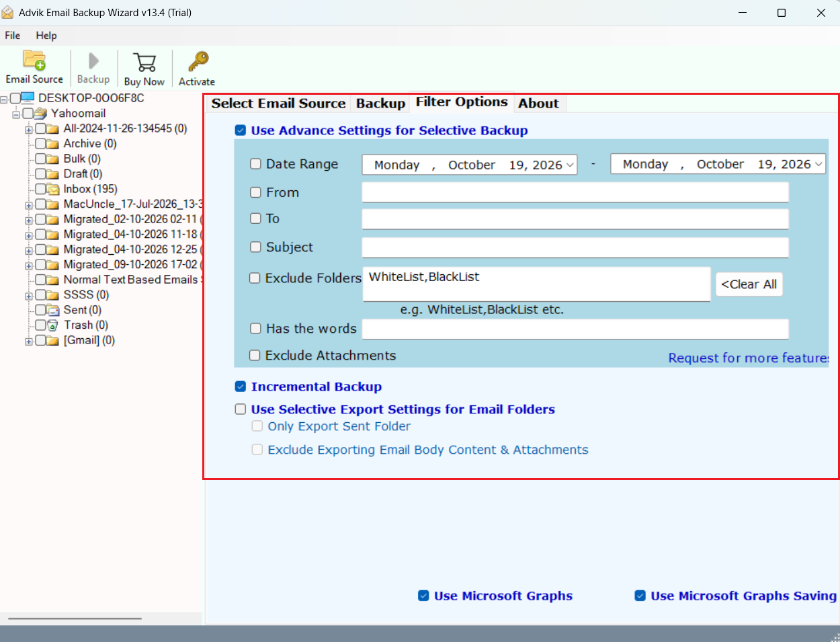
Task: Click the <Clear All button
Action: click(749, 284)
